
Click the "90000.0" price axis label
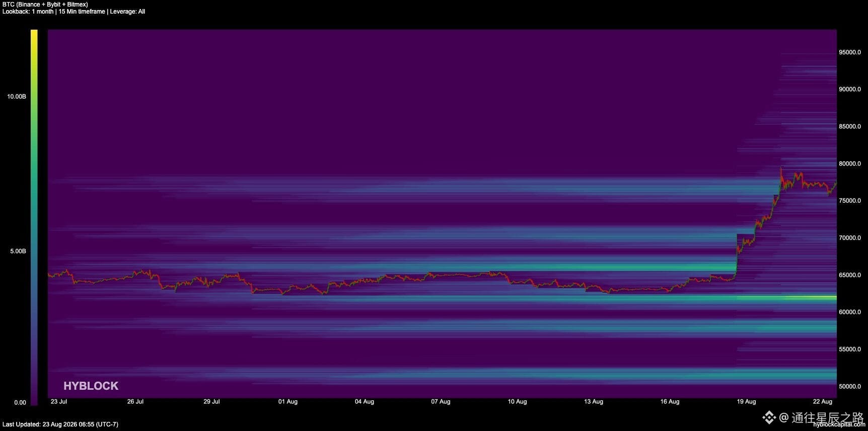click(850, 90)
